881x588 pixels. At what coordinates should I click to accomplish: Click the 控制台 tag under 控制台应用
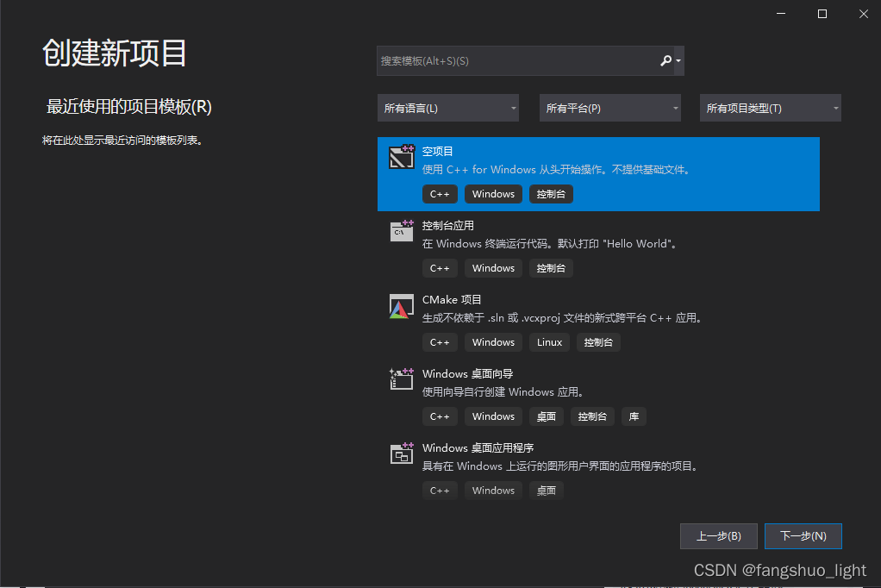tap(551, 268)
